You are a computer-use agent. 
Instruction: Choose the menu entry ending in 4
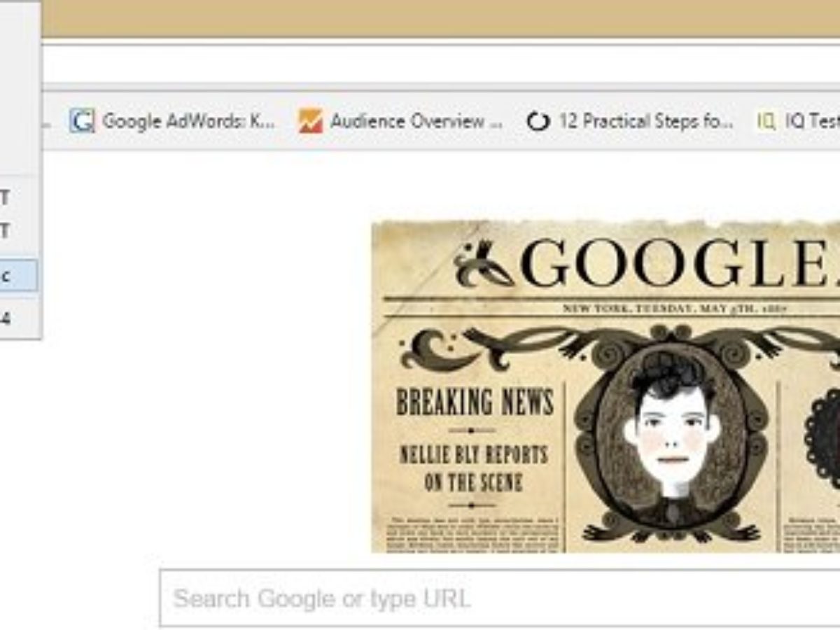19,319
